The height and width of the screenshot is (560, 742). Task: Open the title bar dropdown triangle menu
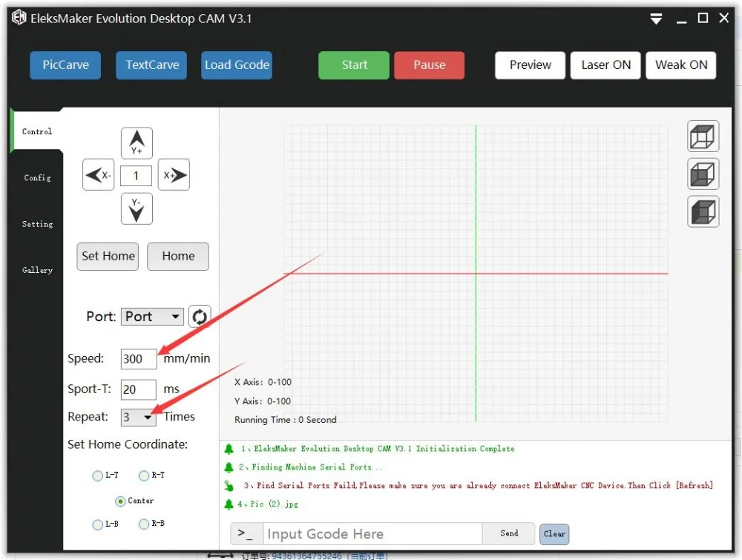coord(656,19)
